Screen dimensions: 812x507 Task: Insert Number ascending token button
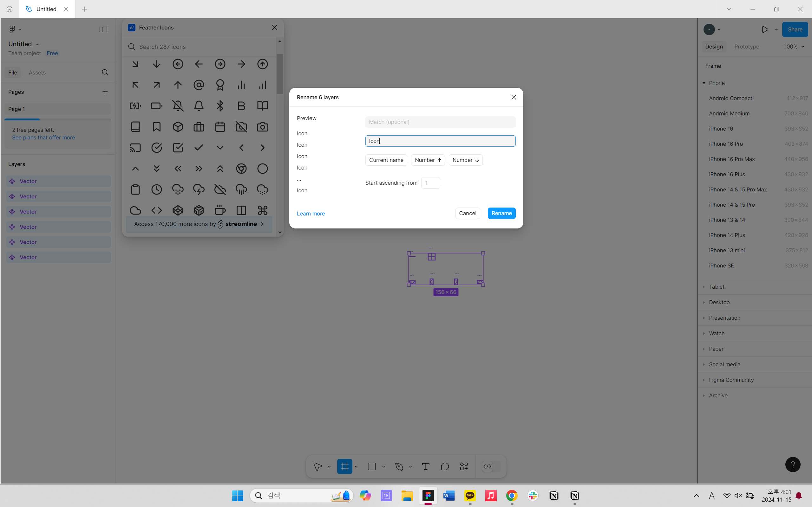coord(428,160)
